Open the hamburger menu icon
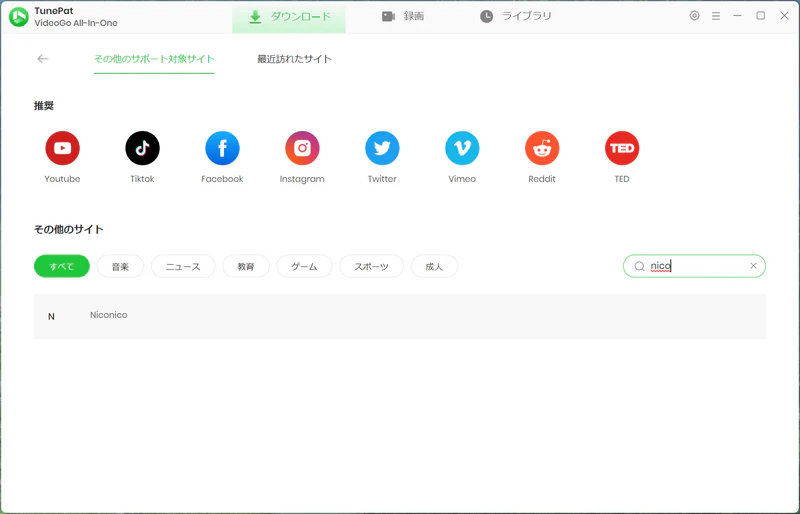The width and height of the screenshot is (800, 514). [716, 16]
